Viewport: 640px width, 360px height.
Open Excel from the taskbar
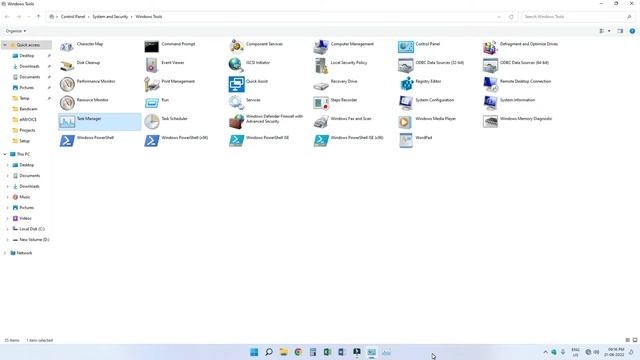327,352
